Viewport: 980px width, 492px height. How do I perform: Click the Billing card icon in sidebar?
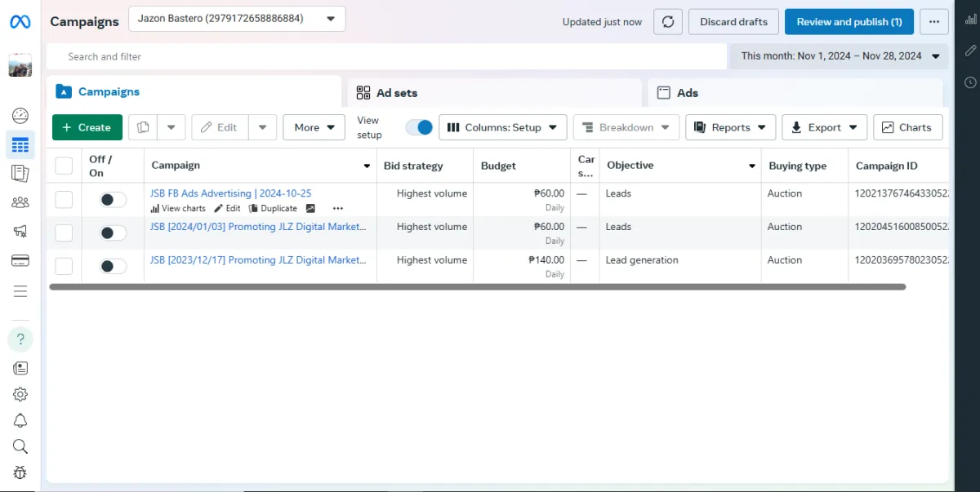[x=20, y=261]
